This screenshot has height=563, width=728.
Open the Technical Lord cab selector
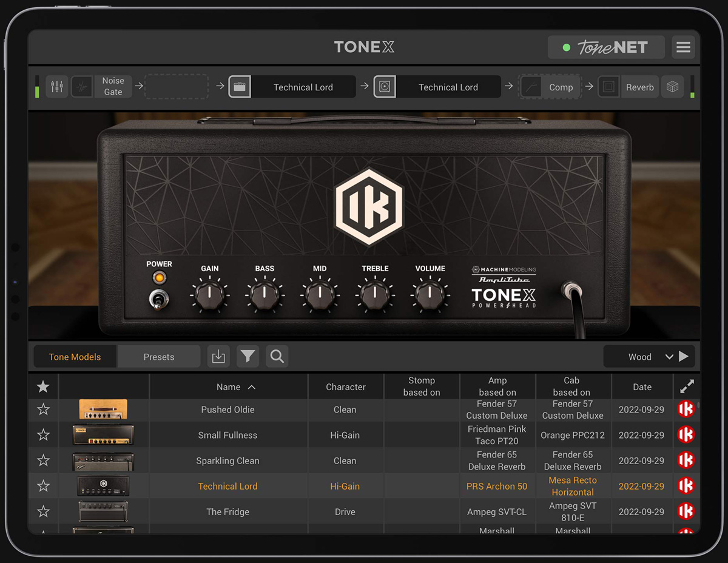448,87
